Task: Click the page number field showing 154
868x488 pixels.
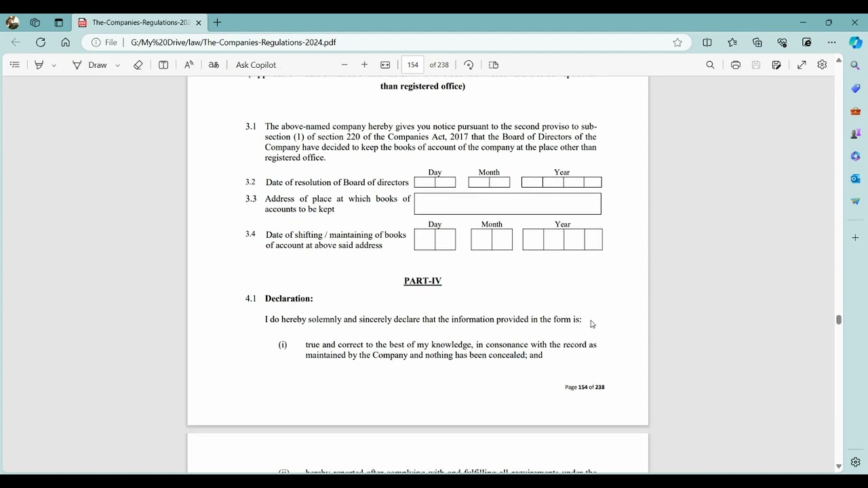Action: point(413,65)
